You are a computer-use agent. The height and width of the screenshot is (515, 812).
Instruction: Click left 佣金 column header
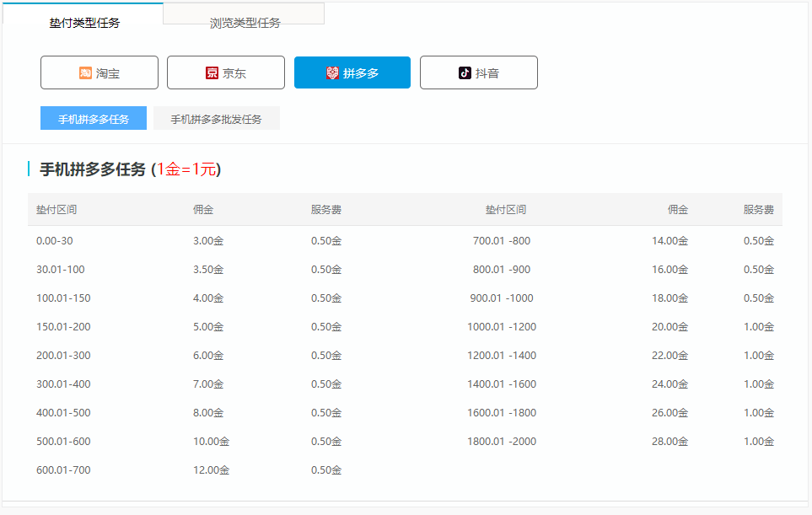coord(203,210)
